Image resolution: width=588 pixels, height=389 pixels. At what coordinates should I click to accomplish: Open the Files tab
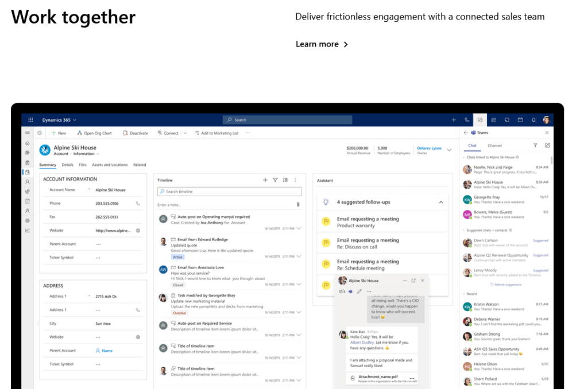(x=83, y=165)
